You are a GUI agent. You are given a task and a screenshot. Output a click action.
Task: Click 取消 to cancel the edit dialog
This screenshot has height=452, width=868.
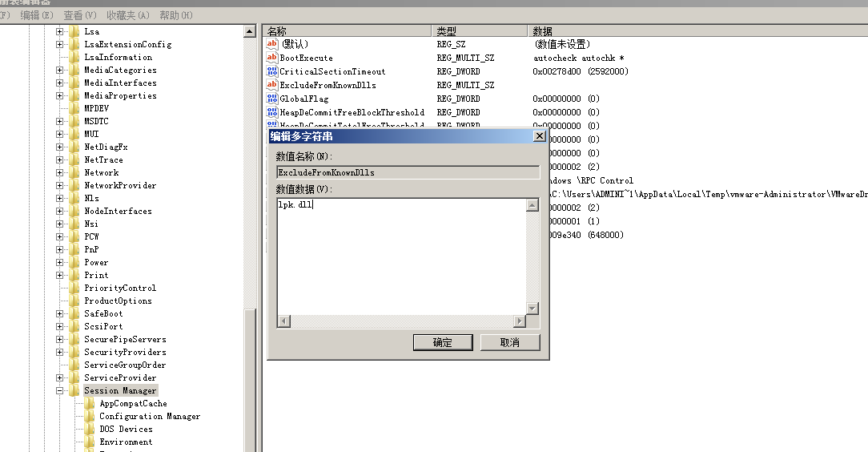[x=510, y=342]
